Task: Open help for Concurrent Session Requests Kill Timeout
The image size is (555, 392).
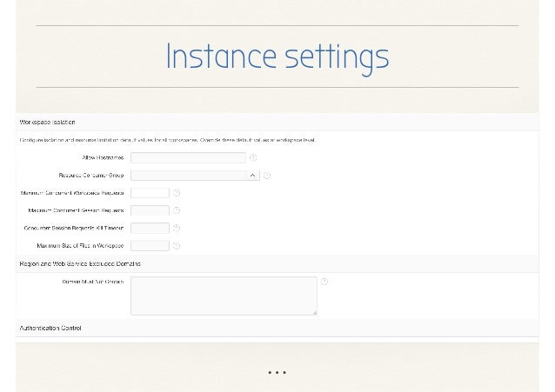Action: [x=177, y=228]
